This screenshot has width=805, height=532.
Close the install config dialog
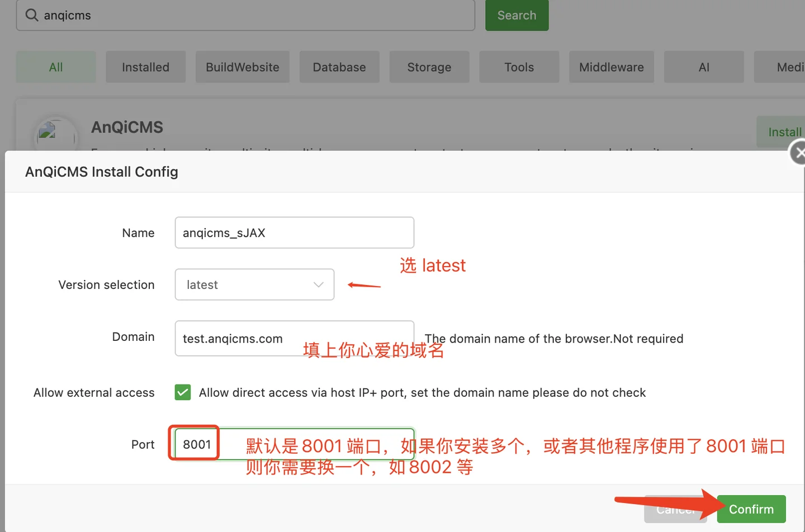pyautogui.click(x=799, y=153)
